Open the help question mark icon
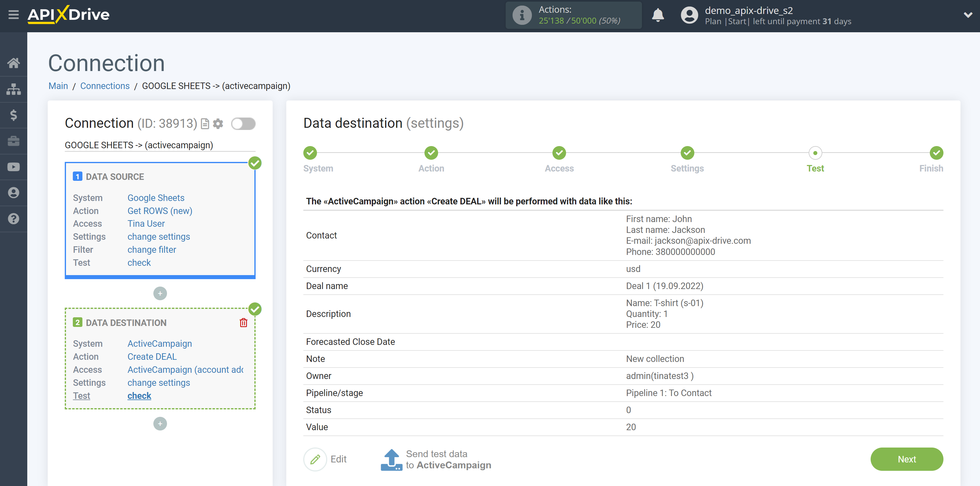The image size is (980, 486). [13, 219]
